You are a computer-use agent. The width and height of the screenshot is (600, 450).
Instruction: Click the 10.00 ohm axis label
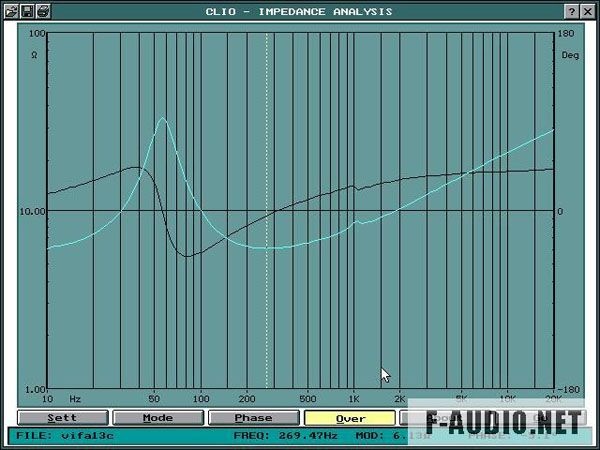click(32, 211)
